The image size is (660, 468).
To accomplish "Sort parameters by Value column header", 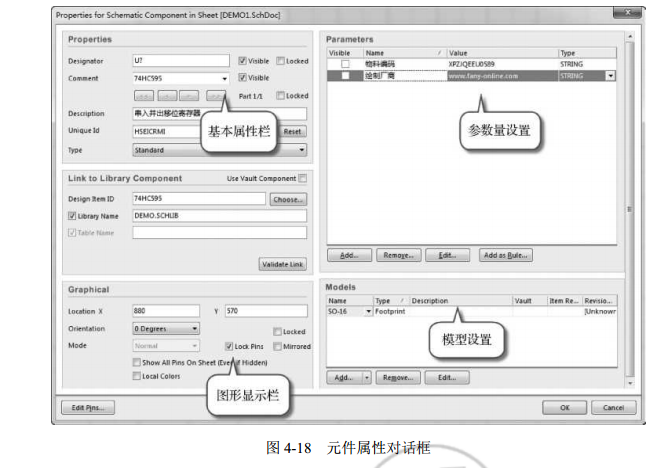I will [502, 53].
